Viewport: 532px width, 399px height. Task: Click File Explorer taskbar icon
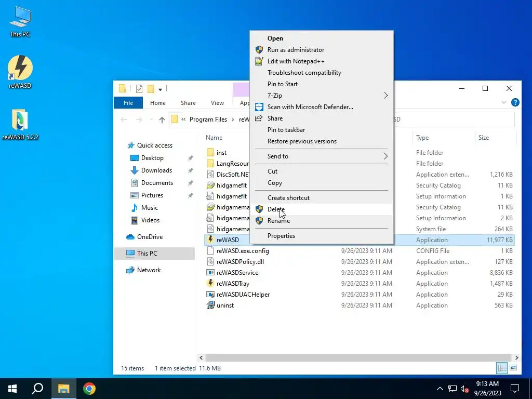coord(63,389)
